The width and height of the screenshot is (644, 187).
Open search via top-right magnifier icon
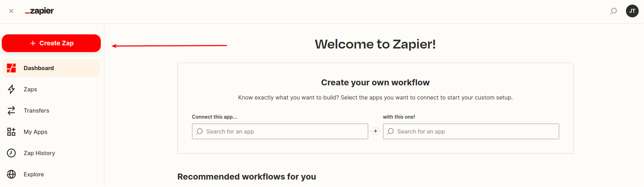(x=614, y=11)
